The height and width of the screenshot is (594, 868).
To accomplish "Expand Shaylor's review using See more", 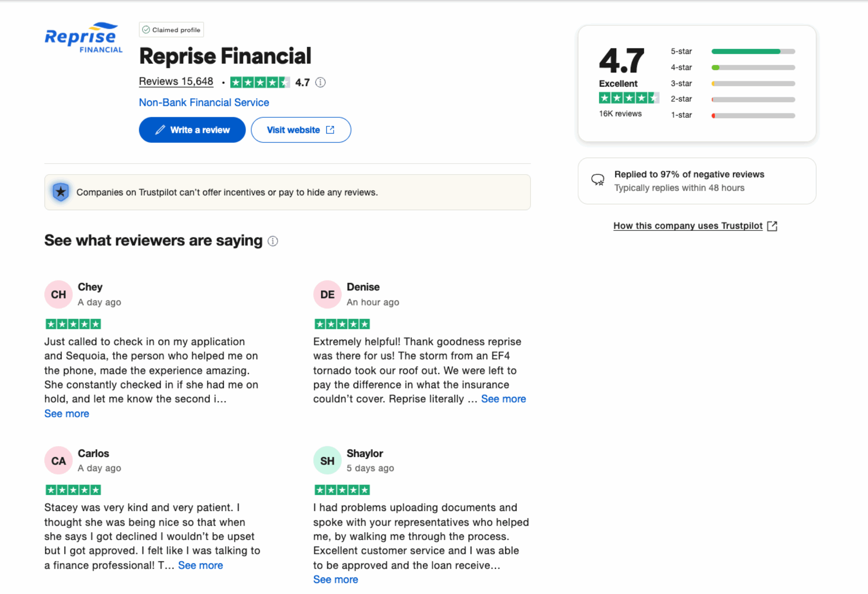I will click(x=335, y=579).
